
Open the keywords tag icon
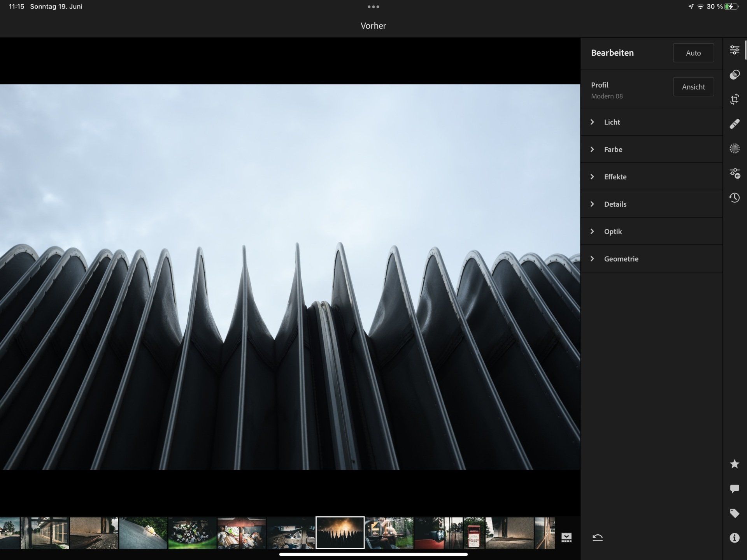(734, 513)
